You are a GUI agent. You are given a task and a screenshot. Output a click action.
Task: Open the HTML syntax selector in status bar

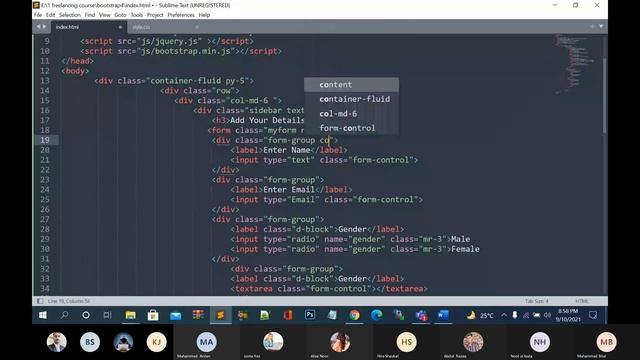(582, 301)
